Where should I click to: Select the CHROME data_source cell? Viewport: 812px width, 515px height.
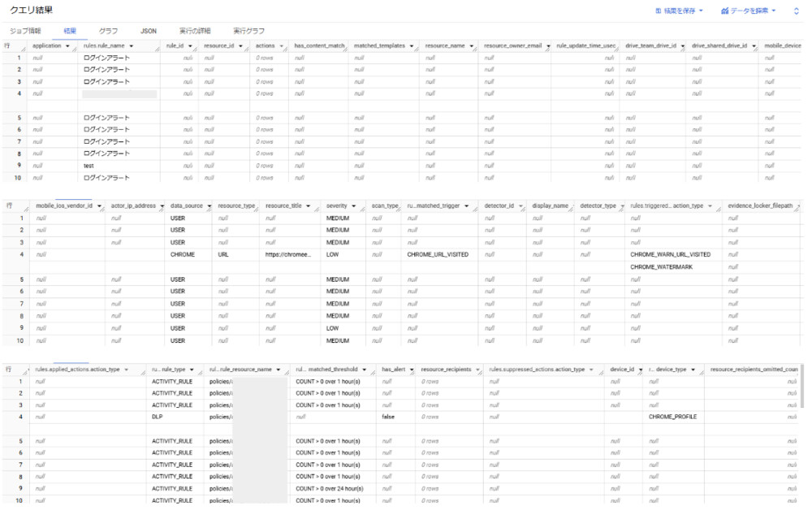click(182, 255)
